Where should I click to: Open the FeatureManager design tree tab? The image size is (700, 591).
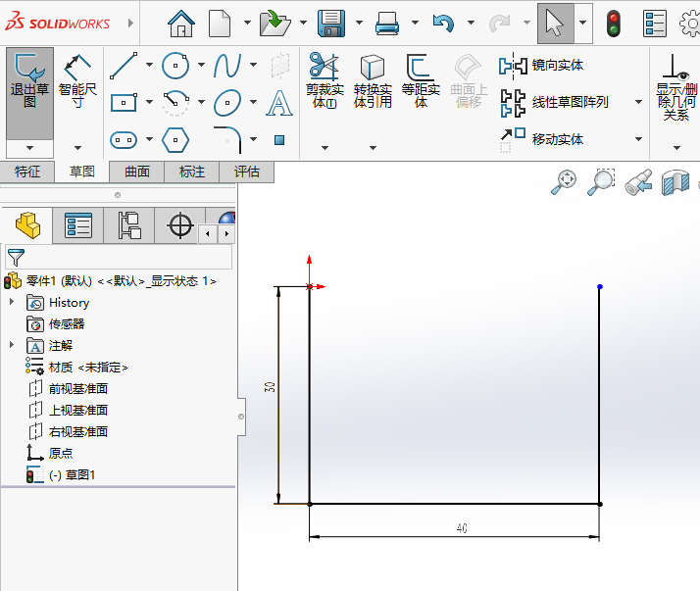[27, 225]
